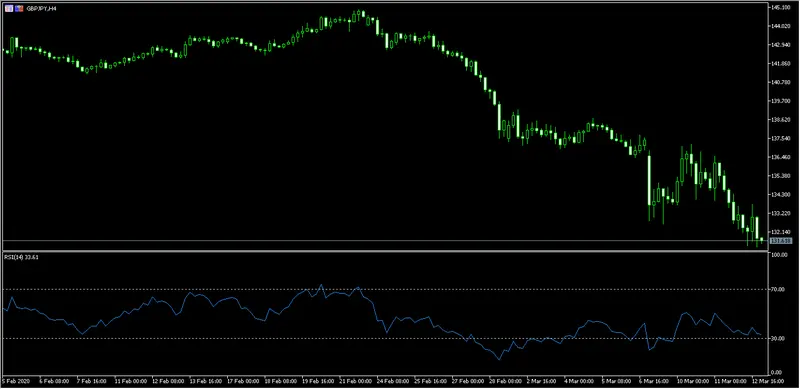Click the 132.140 price scale label
Screen dimensions: 800x389
coord(781,232)
